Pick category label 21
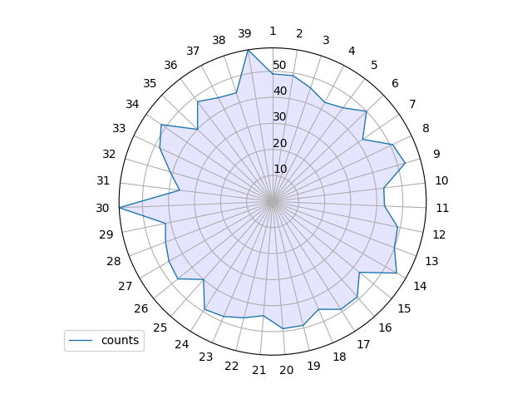Viewport: 532px width, 399px height. pyautogui.click(x=259, y=370)
